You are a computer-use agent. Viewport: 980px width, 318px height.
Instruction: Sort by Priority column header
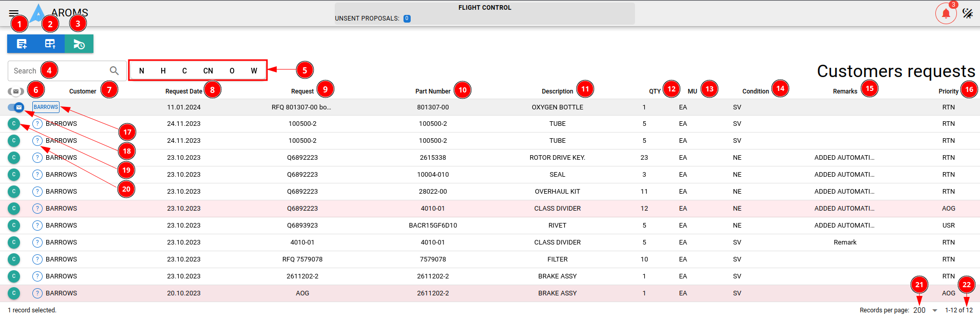coord(948,91)
